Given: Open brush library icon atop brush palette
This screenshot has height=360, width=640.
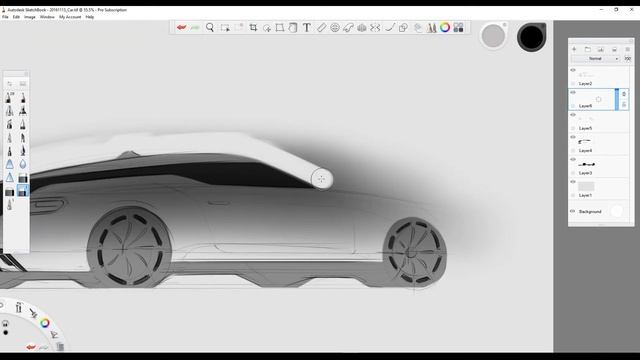Looking at the screenshot, I should coord(23,84).
